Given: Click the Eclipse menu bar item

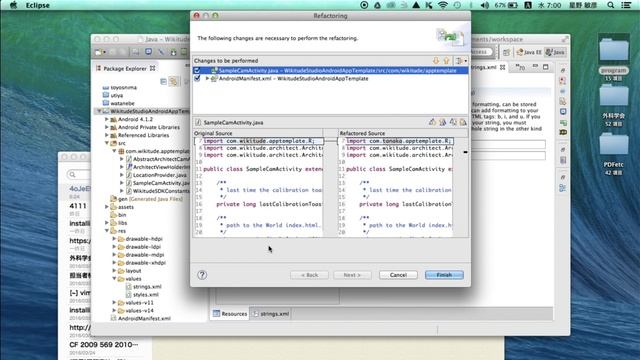Looking at the screenshot, I should (38, 5).
